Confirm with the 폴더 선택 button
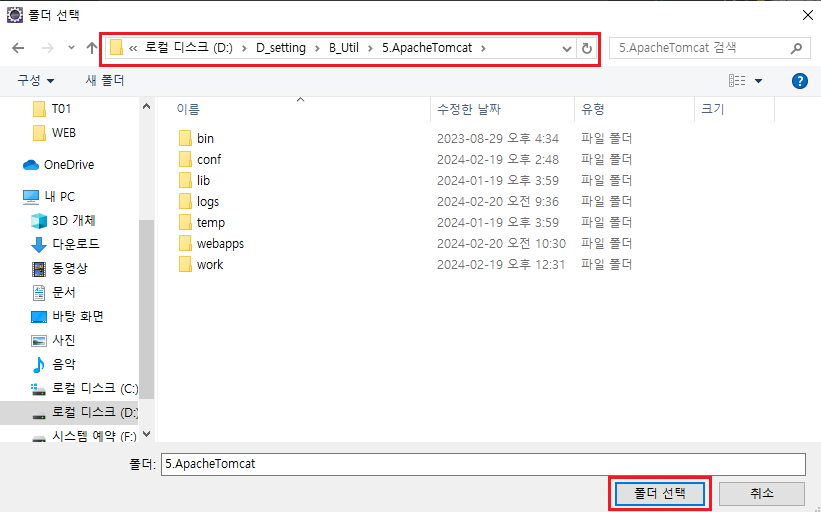 pyautogui.click(x=660, y=493)
